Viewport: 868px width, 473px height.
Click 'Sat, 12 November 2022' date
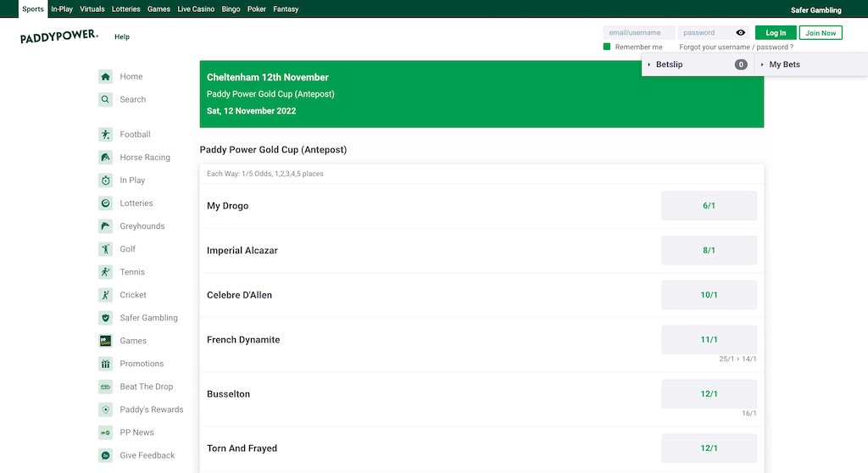[251, 111]
